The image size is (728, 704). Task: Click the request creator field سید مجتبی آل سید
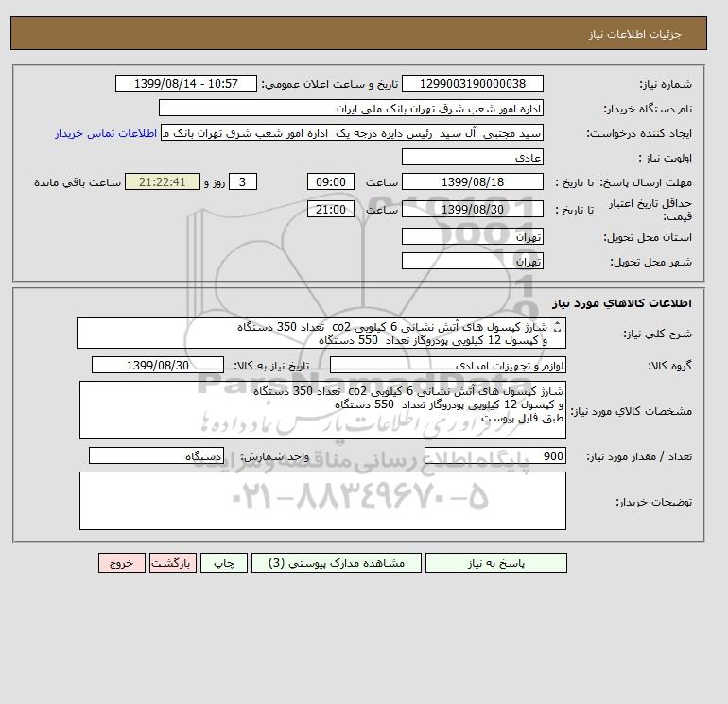point(352,133)
